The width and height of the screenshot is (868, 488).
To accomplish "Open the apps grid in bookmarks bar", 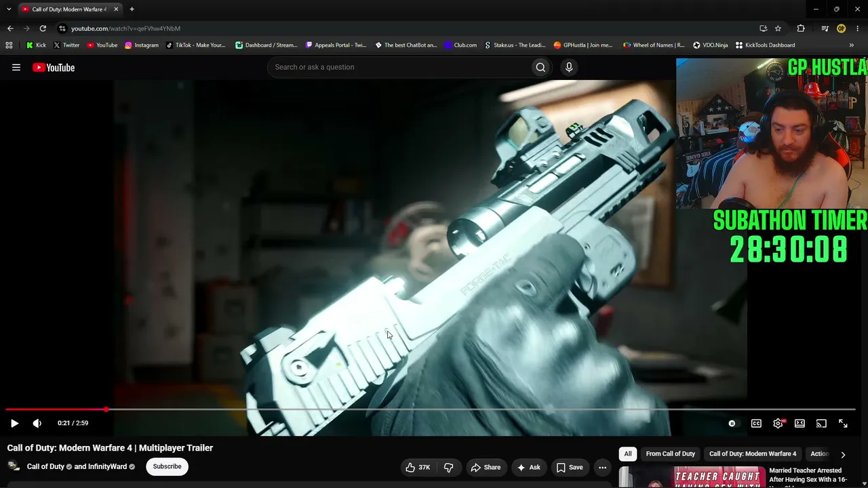I will pyautogui.click(x=9, y=45).
